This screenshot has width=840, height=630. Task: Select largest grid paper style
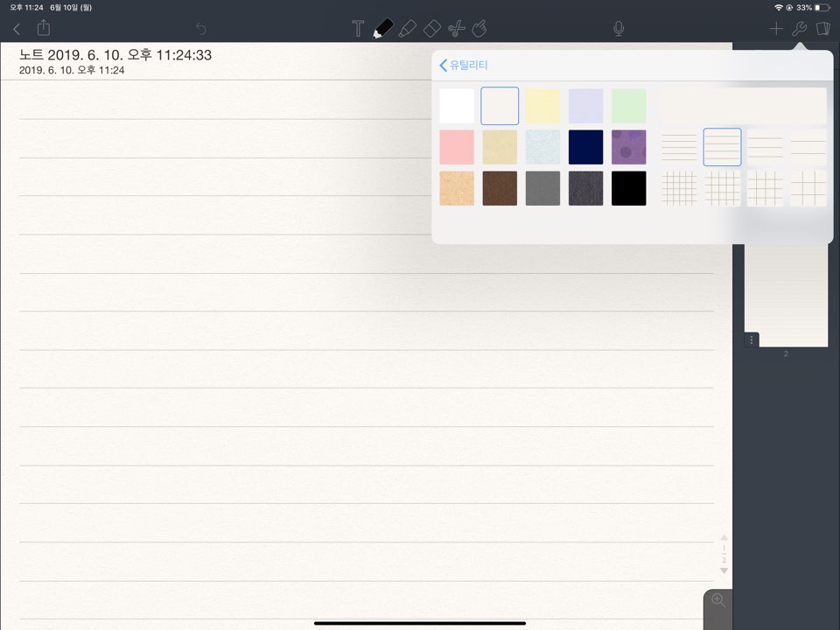pyautogui.click(x=808, y=189)
